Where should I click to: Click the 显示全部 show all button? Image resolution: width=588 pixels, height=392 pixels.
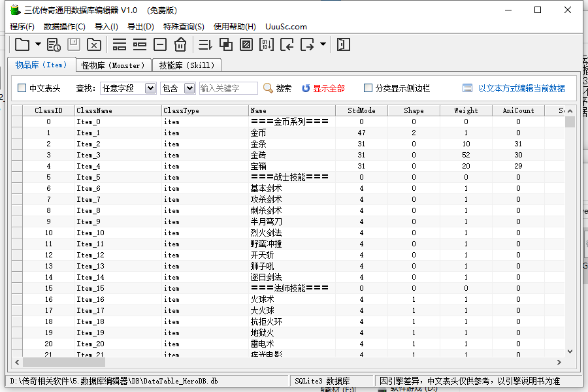tap(323, 88)
